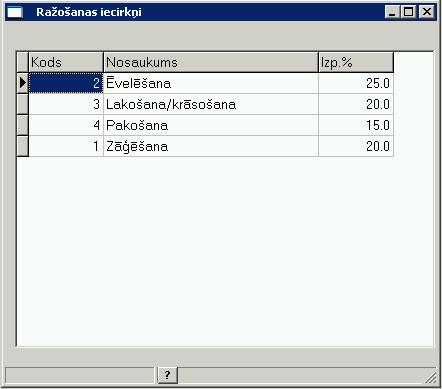Click the Kods cell with value 4
This screenshot has height=389, width=442.
(x=66, y=125)
